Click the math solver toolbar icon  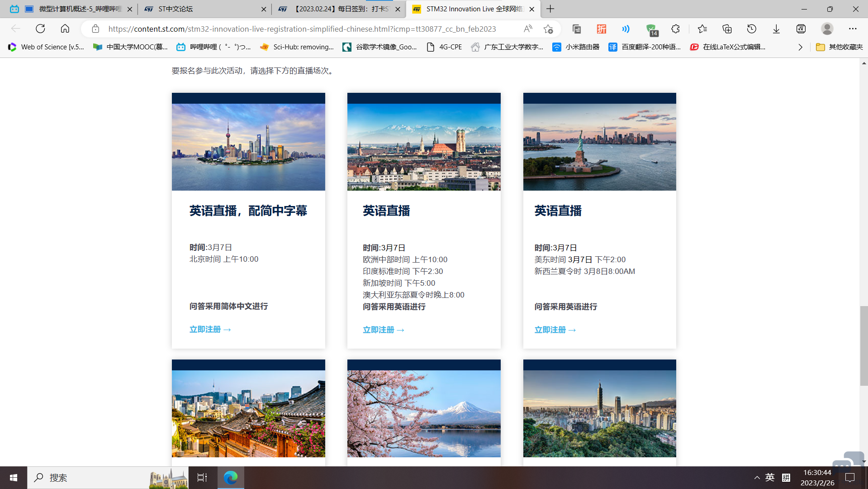801,29
